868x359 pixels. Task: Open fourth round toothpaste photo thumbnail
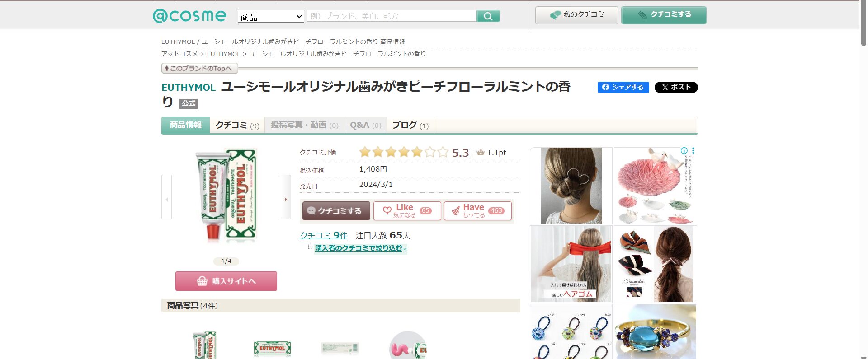408,345
